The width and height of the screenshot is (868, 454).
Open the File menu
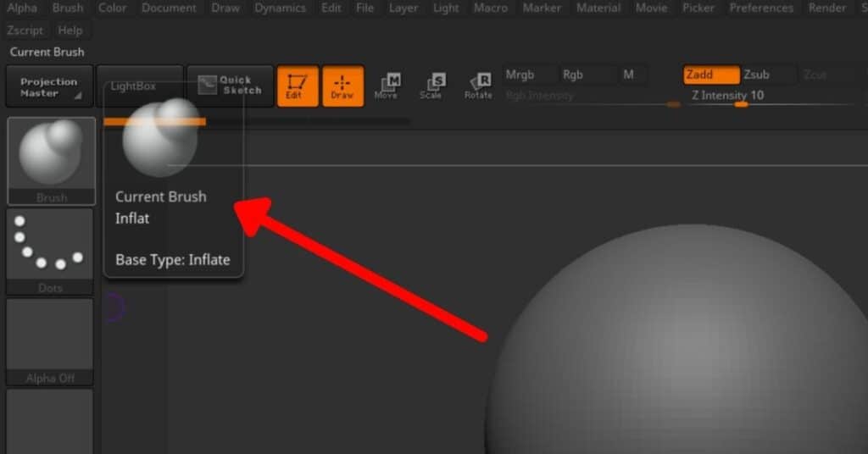[364, 8]
